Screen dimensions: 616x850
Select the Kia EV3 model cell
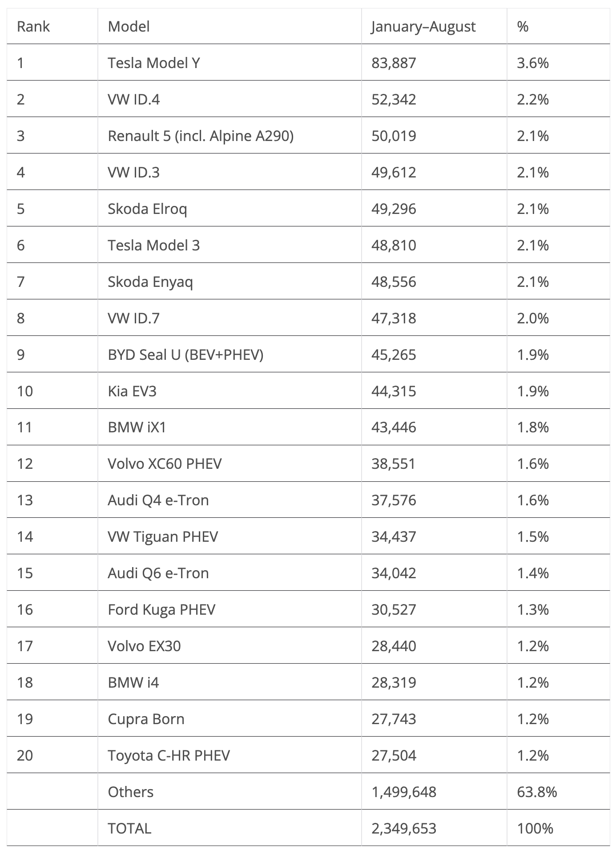tap(132, 391)
